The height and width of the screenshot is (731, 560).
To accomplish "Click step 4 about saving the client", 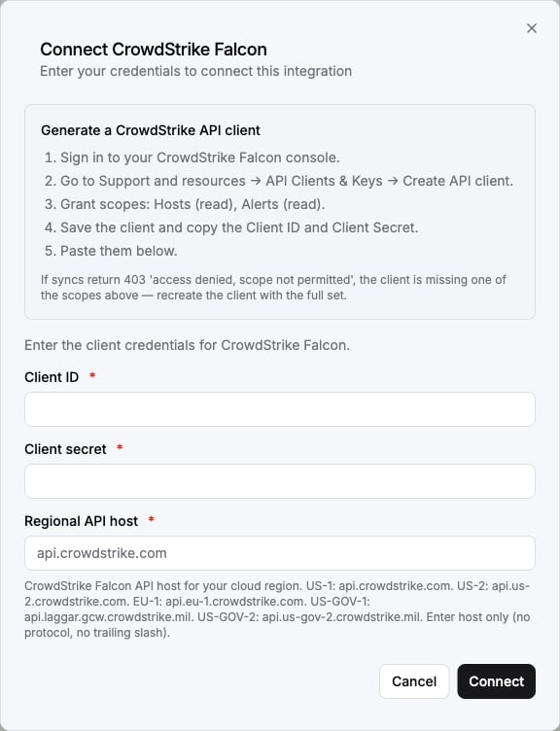I will click(x=230, y=227).
